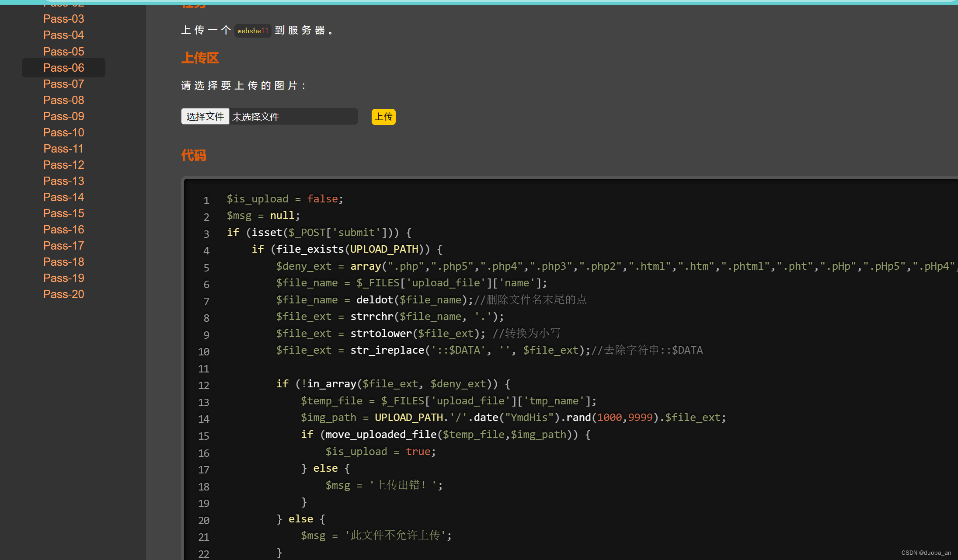Navigate to Pass-07 level
Screen dimensions: 958x560
[x=63, y=84]
